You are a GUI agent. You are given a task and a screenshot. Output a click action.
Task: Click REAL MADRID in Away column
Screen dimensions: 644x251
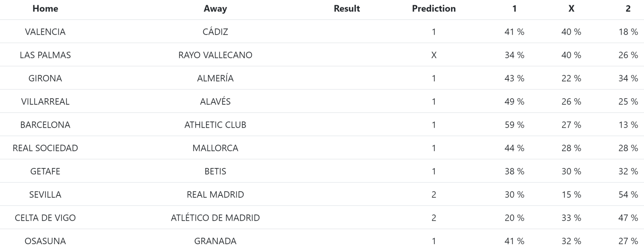click(x=215, y=195)
